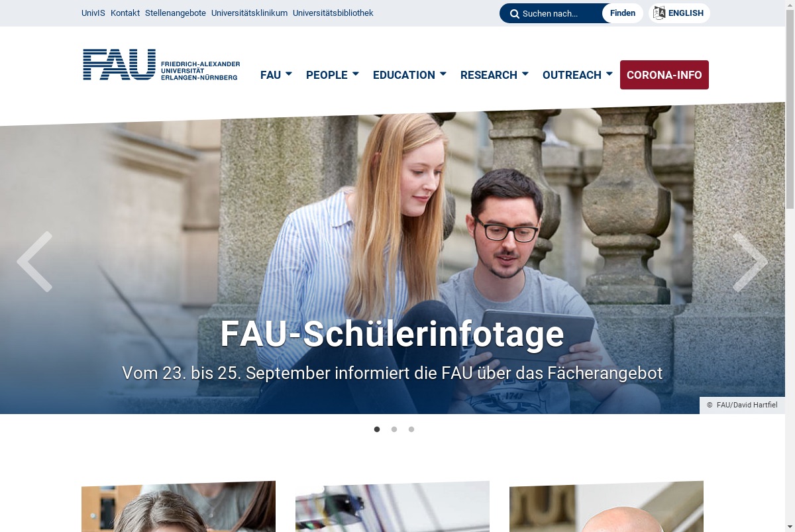This screenshot has width=795, height=532.
Task: Visit the Universitätsbibliothek link
Action: 333,13
